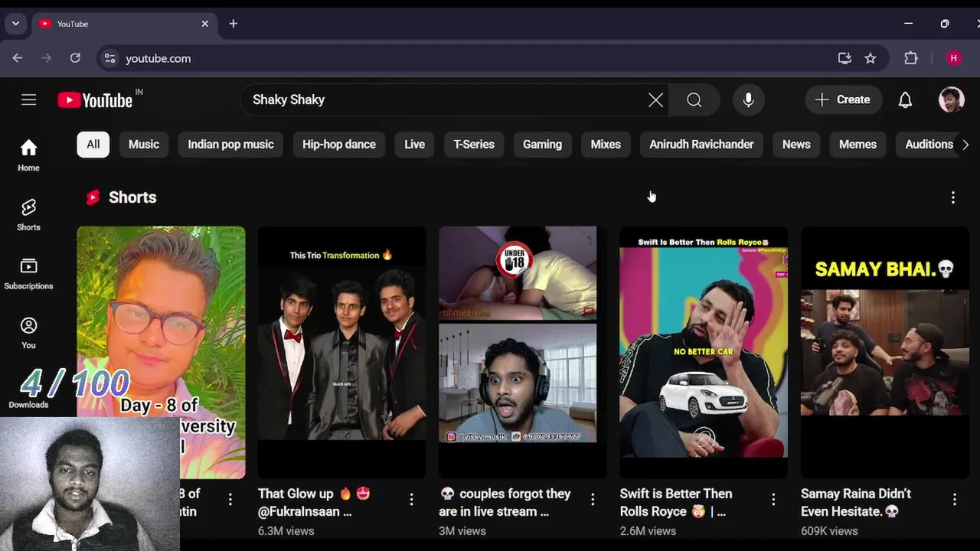Open the account avatar menu
The width and height of the screenshot is (980, 551).
tap(951, 99)
